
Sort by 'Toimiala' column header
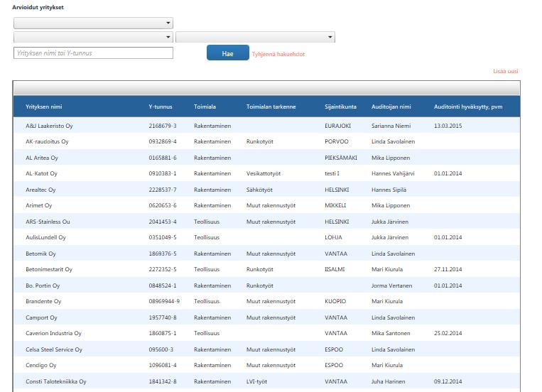click(x=205, y=107)
